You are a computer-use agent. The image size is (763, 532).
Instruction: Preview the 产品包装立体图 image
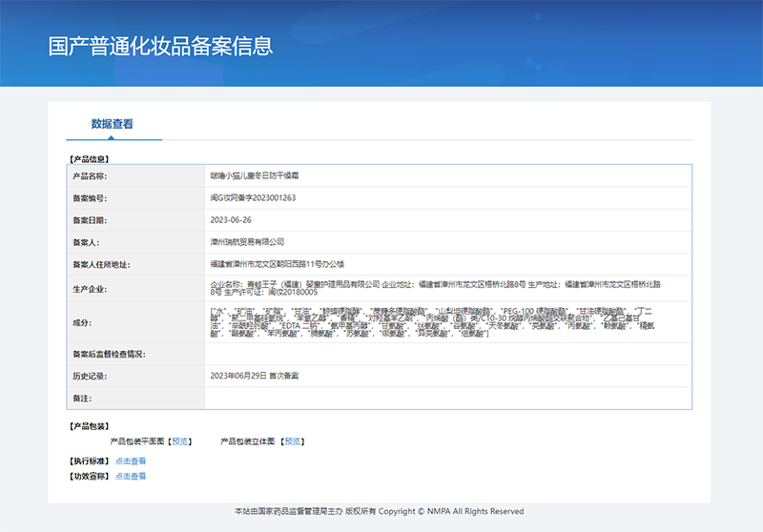293,441
